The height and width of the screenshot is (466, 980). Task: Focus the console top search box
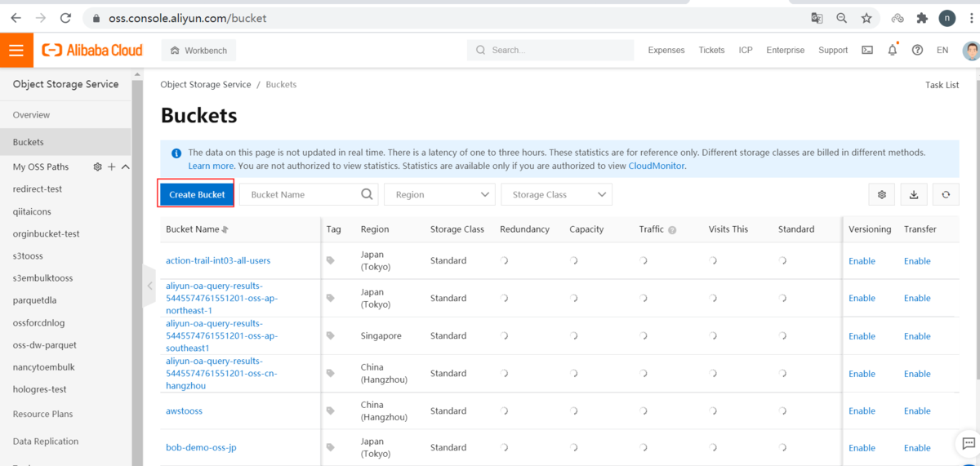550,51
